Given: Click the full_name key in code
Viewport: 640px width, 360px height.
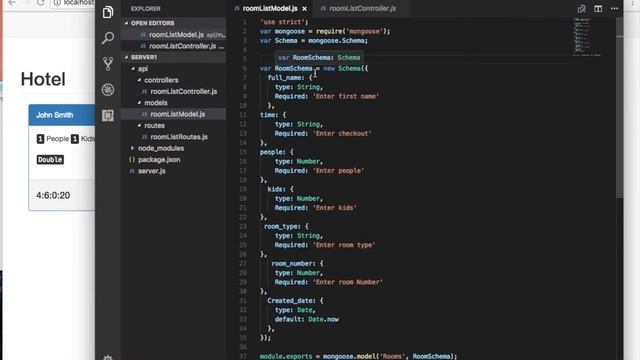Looking at the screenshot, I should point(286,78).
